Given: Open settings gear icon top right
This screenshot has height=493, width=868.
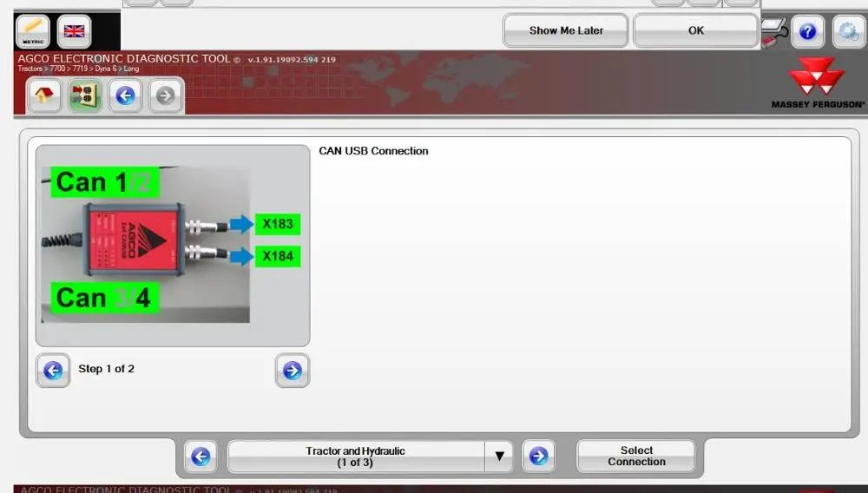Looking at the screenshot, I should pyautogui.click(x=848, y=31).
